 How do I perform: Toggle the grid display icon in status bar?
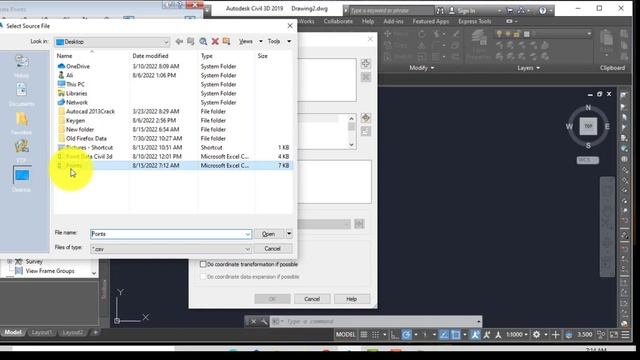(x=364, y=335)
